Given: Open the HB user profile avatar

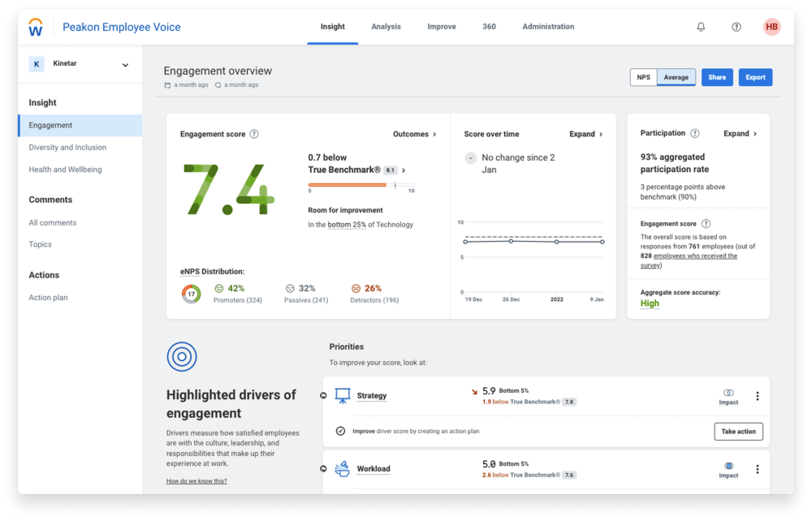Looking at the screenshot, I should 771,27.
